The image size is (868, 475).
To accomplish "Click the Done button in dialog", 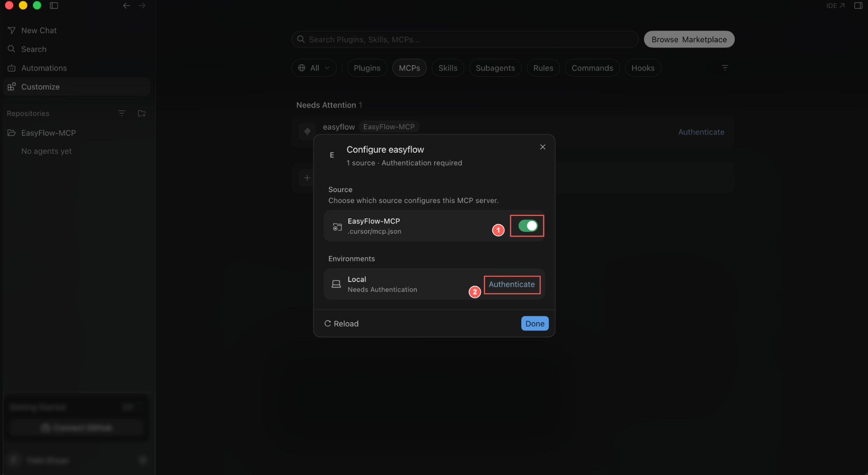I will coord(535,324).
